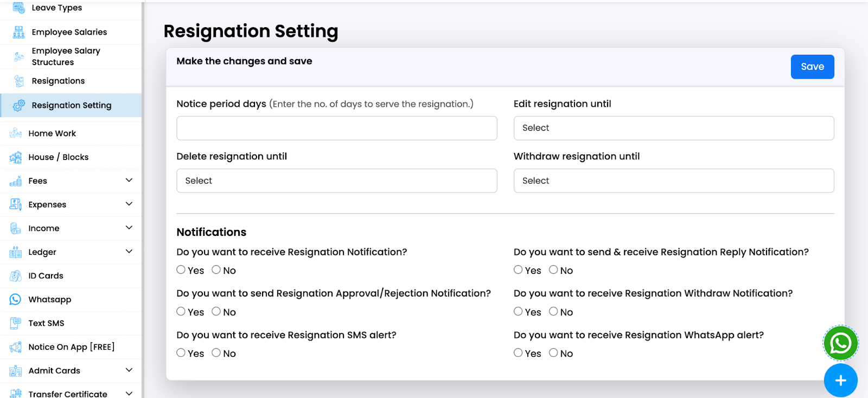Click the Whatsapp icon in the sidebar
This screenshot has height=398, width=868.
coord(16,299)
